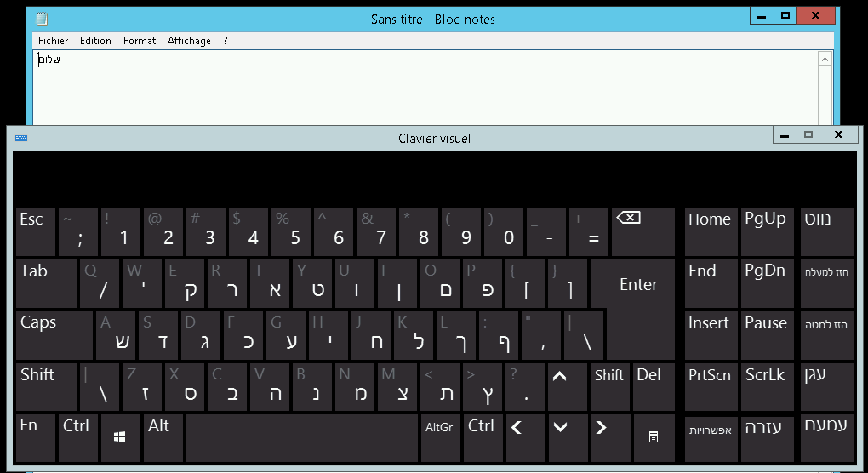Click the PrtScn key

pos(711,386)
